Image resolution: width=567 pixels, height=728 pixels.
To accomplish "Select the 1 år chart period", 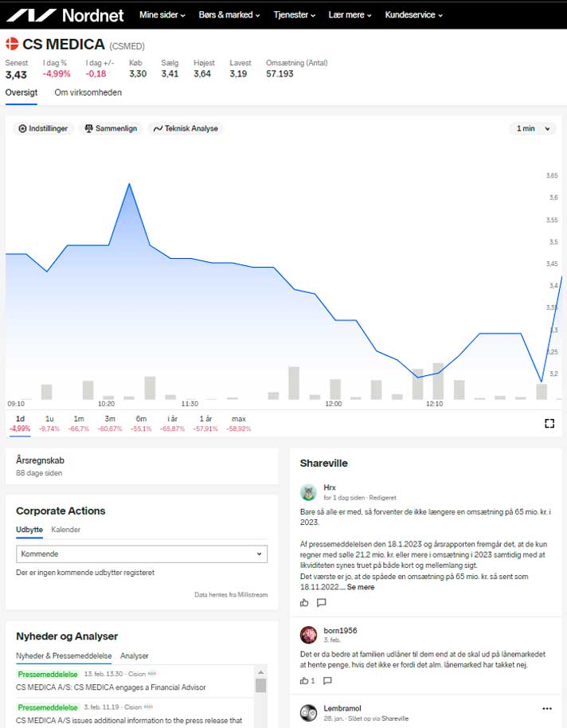I will coord(205,424).
